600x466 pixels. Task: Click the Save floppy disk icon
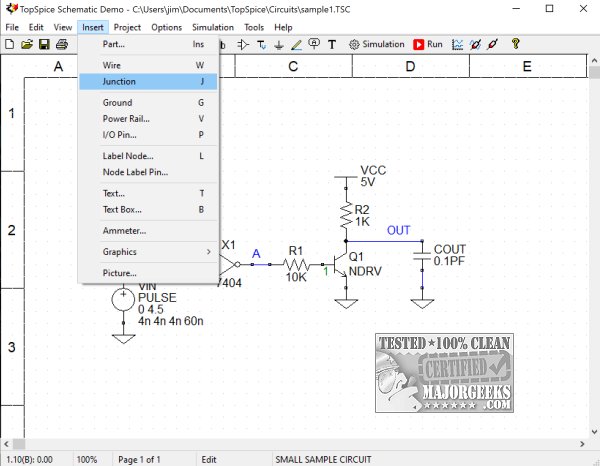coord(44,44)
